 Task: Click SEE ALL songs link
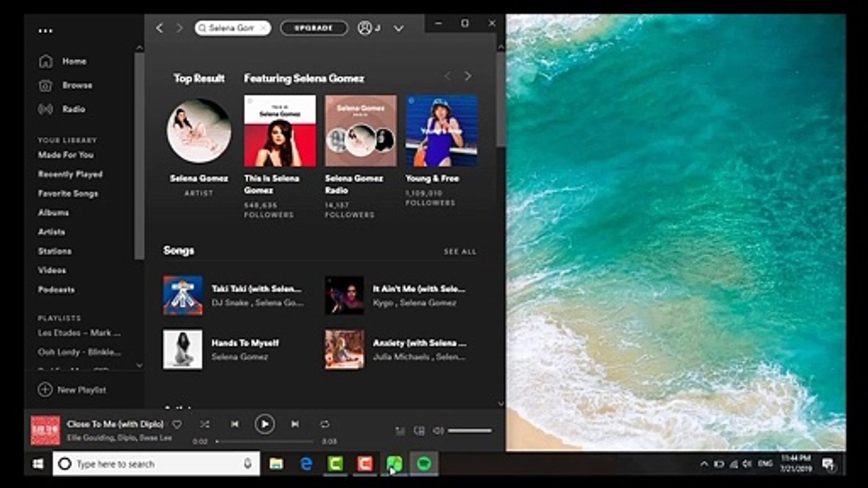click(460, 251)
